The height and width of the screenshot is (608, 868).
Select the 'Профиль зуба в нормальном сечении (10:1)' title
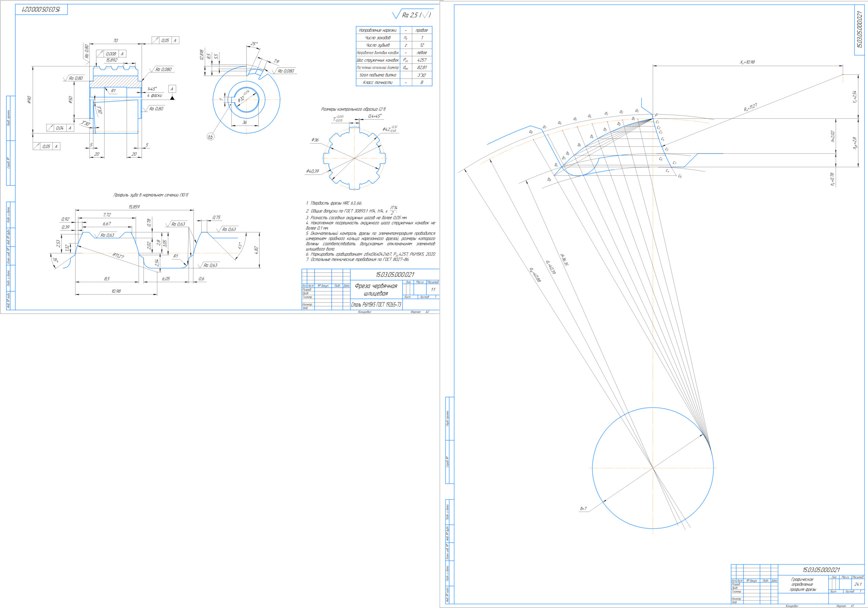(x=151, y=195)
